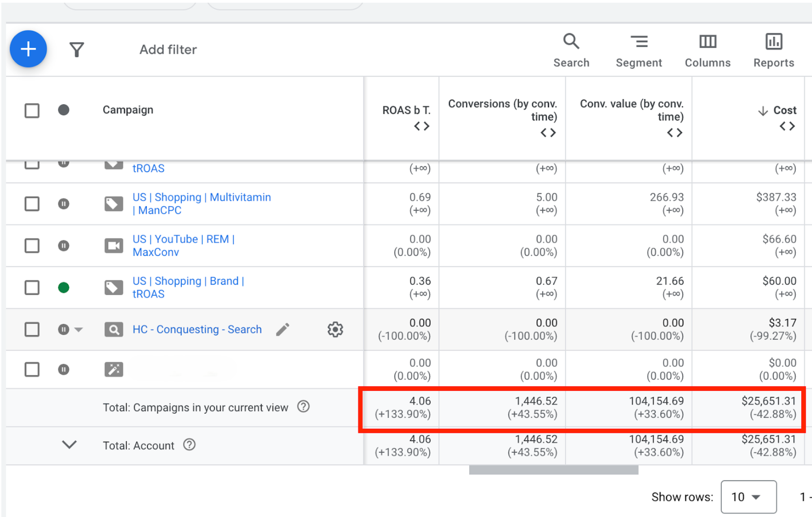The height and width of the screenshot is (517, 812).
Task: Click the blue plus create campaign button
Action: click(28, 49)
